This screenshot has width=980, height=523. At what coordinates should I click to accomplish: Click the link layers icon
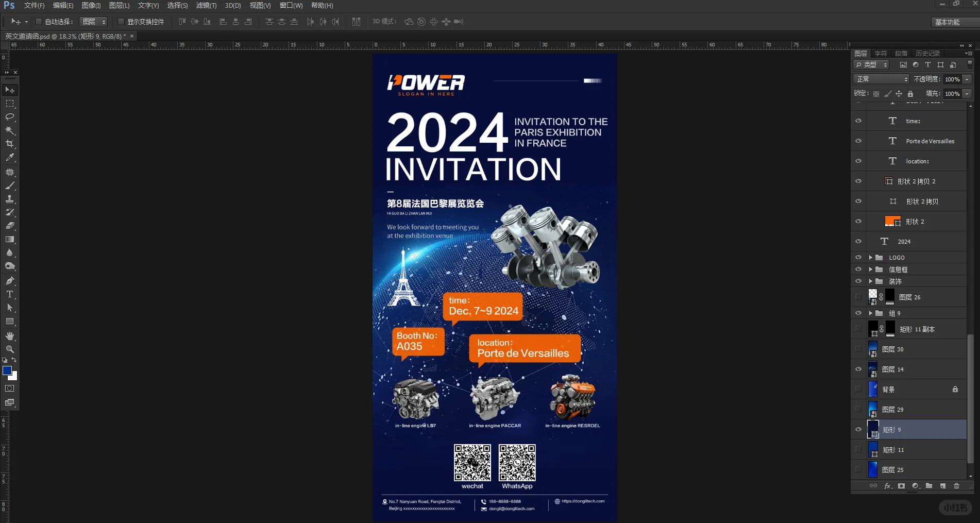tap(873, 486)
